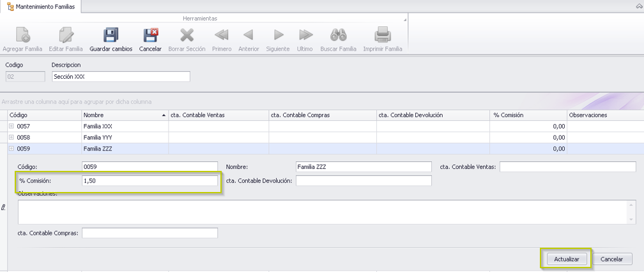Click Observaciones scrollbar up arrow
644x272 pixels.
pyautogui.click(x=632, y=205)
